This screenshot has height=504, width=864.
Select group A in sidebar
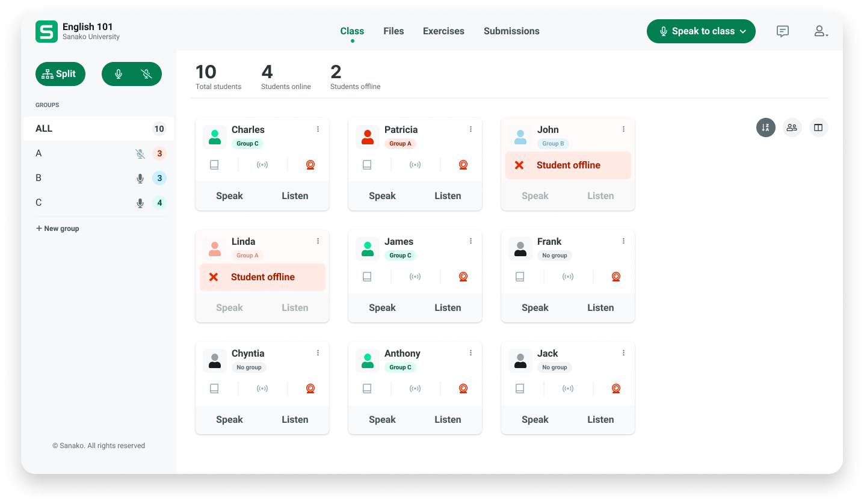(x=99, y=153)
